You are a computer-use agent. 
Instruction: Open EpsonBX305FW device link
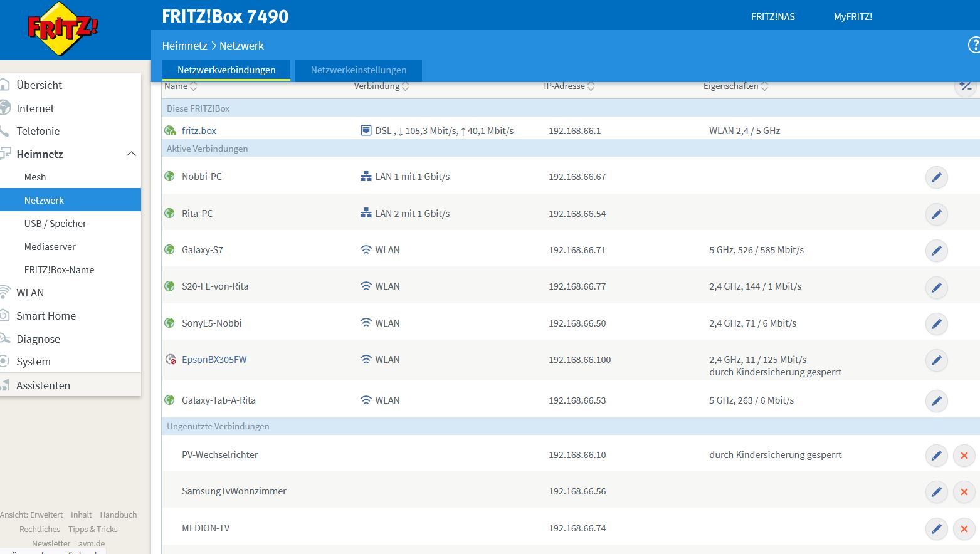click(x=214, y=359)
